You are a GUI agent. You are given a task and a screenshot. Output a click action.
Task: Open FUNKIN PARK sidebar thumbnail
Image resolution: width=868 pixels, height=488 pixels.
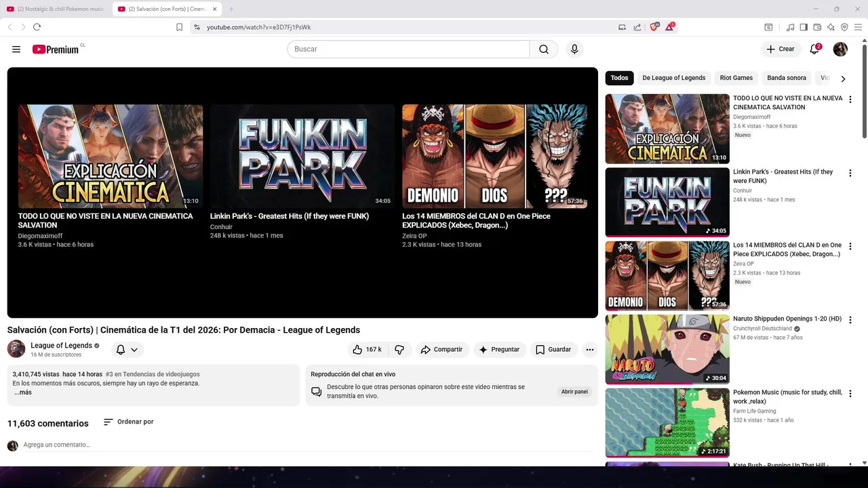point(667,202)
